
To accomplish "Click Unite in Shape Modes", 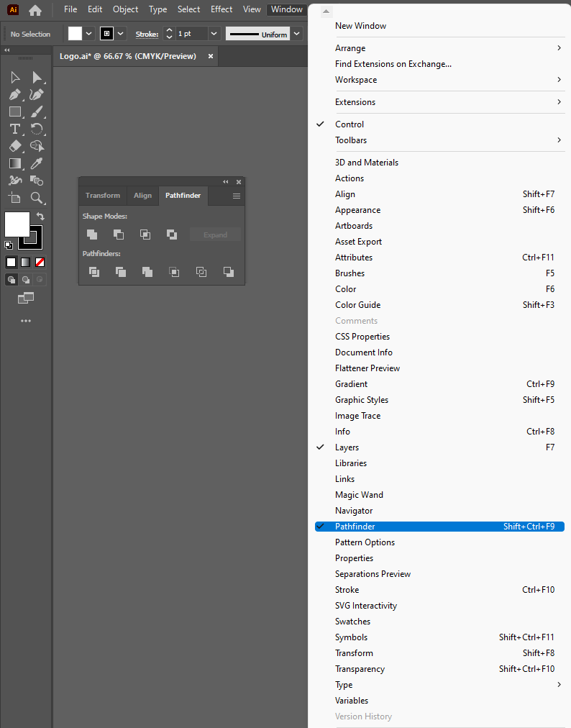I will click(x=92, y=235).
